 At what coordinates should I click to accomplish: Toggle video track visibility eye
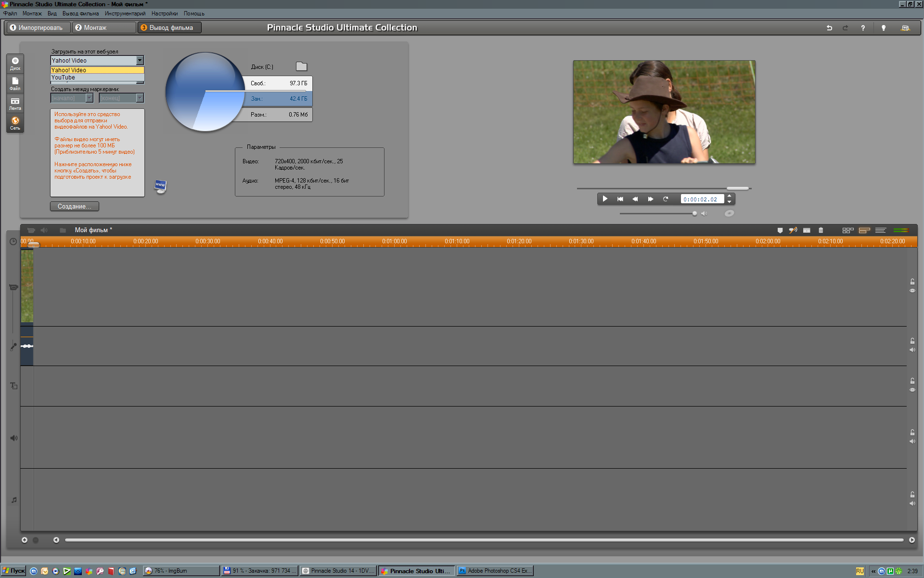pos(912,290)
